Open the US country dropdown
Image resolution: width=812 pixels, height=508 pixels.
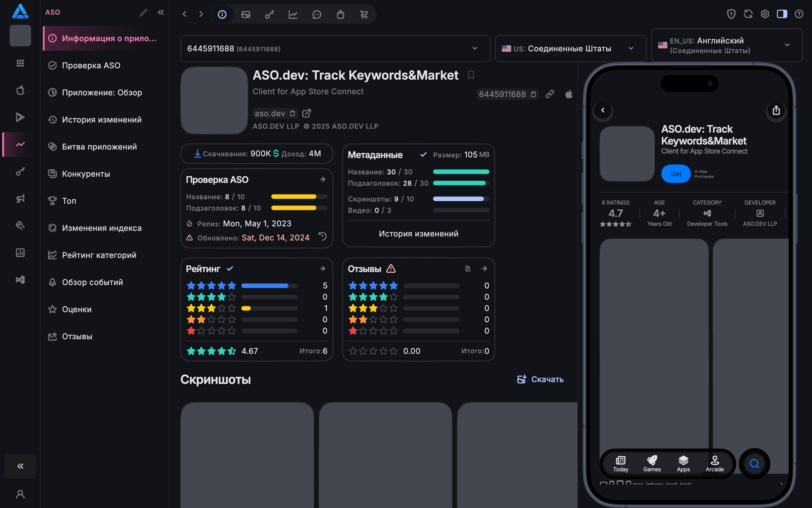tap(570, 48)
